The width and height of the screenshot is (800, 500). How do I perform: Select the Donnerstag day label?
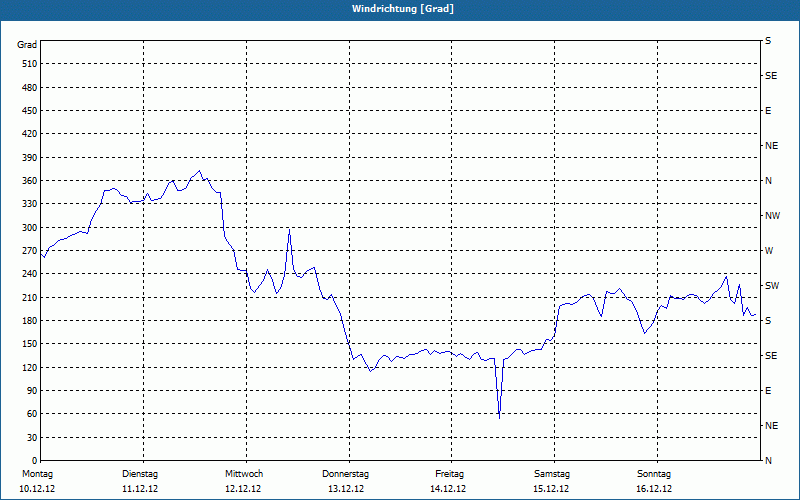[x=345, y=474]
